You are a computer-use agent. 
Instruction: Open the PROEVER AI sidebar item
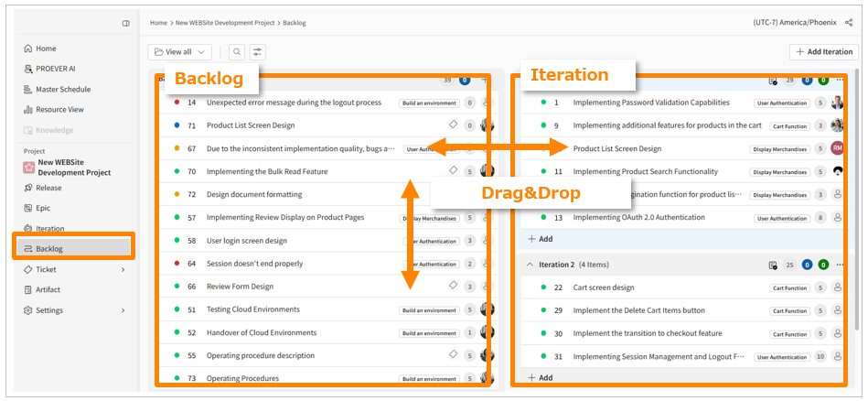[55, 69]
